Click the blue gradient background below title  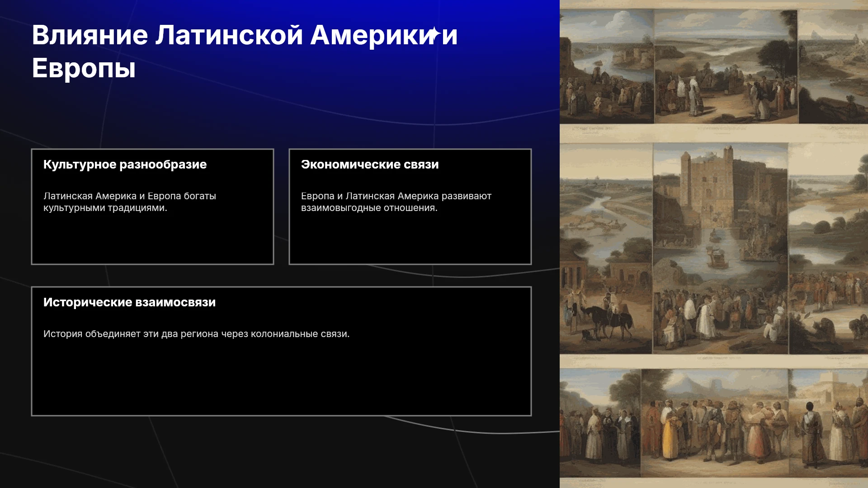click(x=280, y=108)
